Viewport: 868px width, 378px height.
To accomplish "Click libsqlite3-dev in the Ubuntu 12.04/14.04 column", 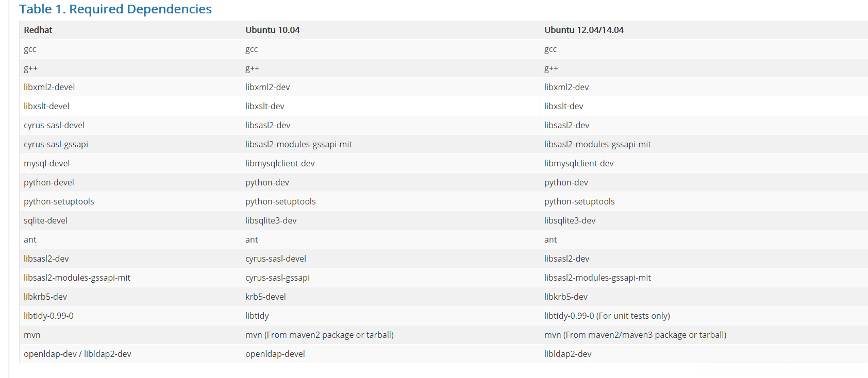I will [x=570, y=220].
